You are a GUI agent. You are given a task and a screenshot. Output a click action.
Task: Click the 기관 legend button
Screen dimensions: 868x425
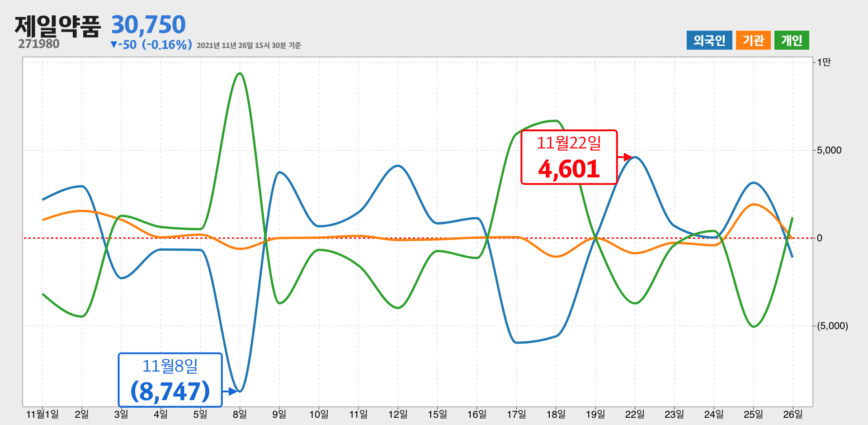pyautogui.click(x=753, y=40)
